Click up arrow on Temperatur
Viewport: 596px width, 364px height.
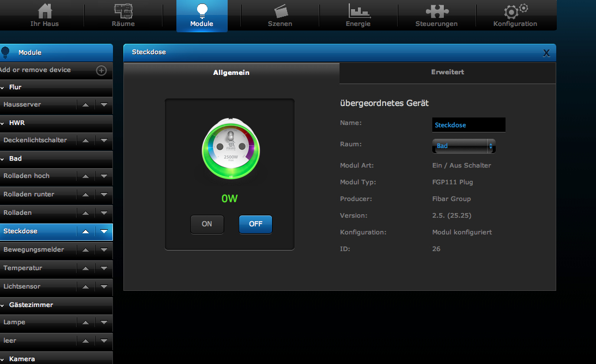[85, 268]
